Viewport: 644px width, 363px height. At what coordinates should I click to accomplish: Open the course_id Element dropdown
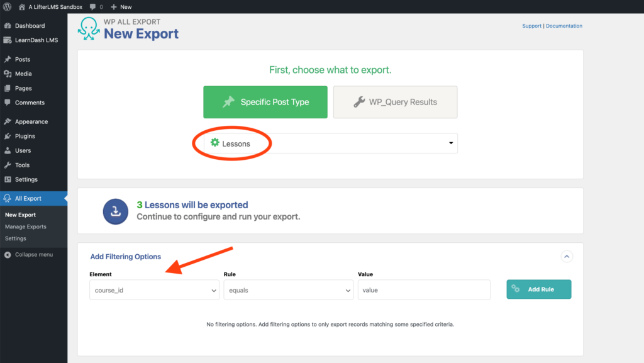click(x=155, y=290)
